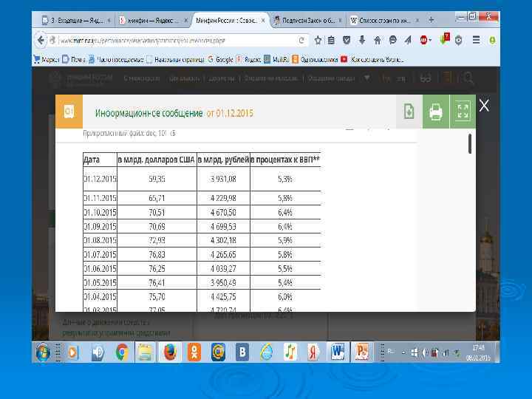Open the Почта bookmark

coord(74,60)
